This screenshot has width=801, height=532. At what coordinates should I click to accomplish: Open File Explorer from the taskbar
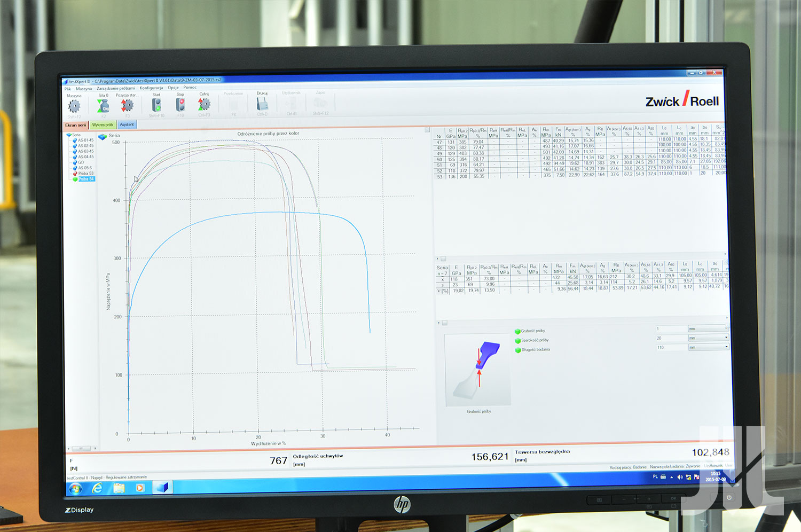coord(119,488)
